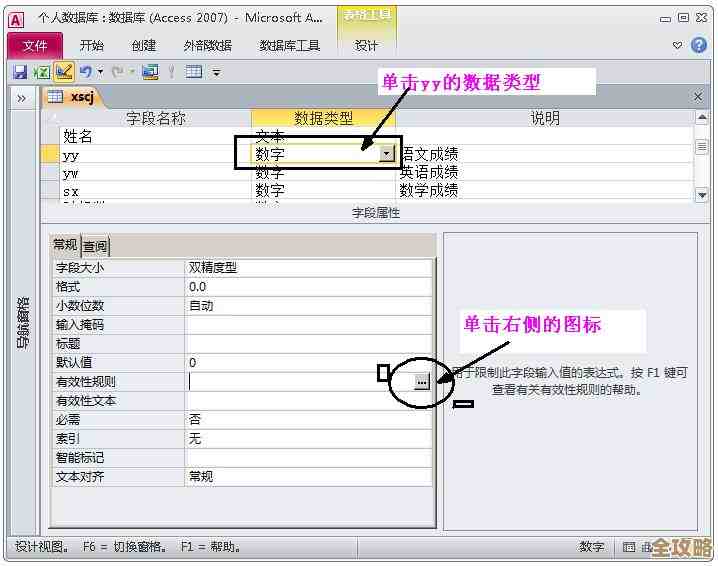
Task: Click the field list scrollbar up arrow
Action: pos(702,118)
